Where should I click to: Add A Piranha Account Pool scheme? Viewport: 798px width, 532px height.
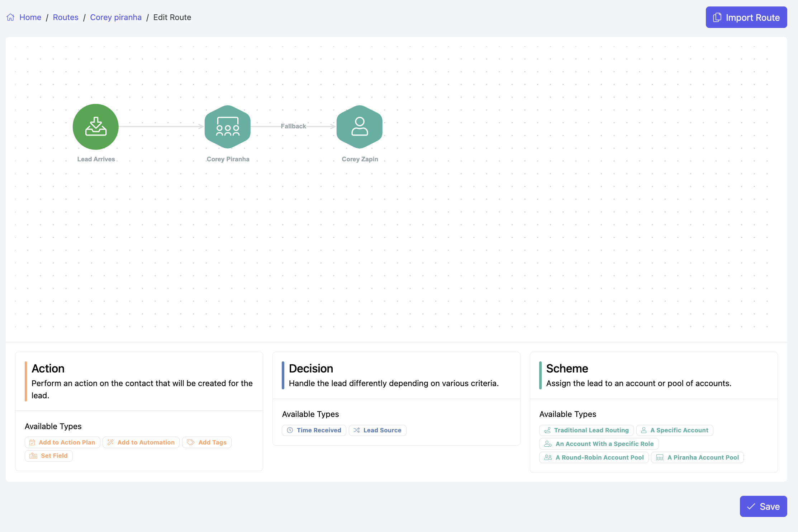[x=697, y=457]
